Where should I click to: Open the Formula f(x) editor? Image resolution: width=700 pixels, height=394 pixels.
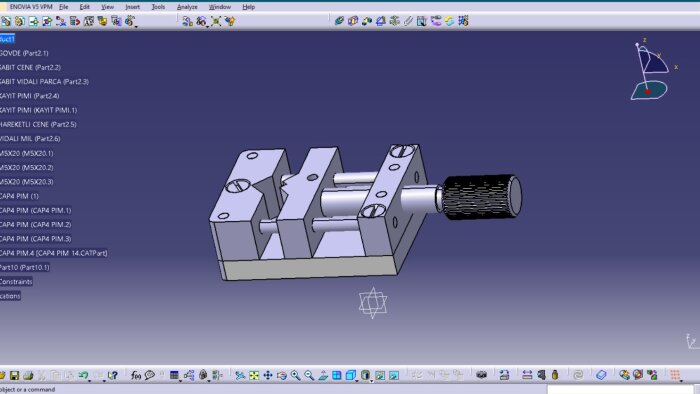click(x=136, y=375)
